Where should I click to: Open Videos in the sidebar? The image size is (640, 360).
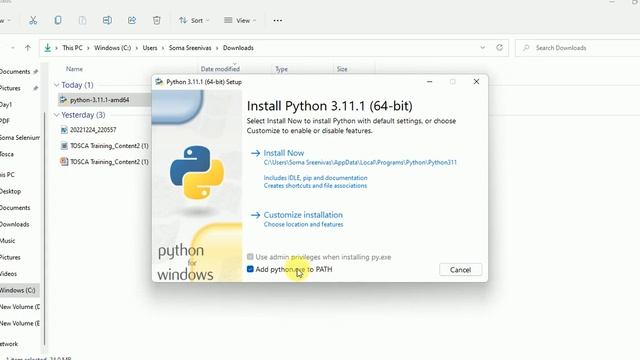click(9, 274)
